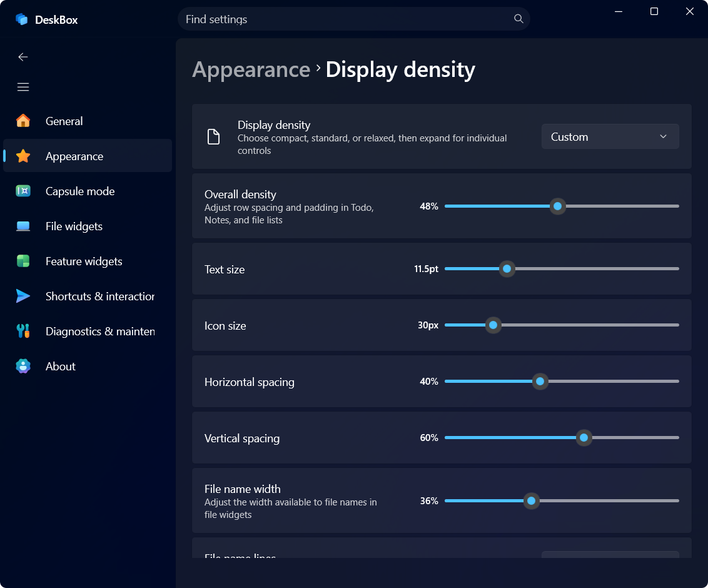Click the Icon size slider thumb

coord(493,325)
